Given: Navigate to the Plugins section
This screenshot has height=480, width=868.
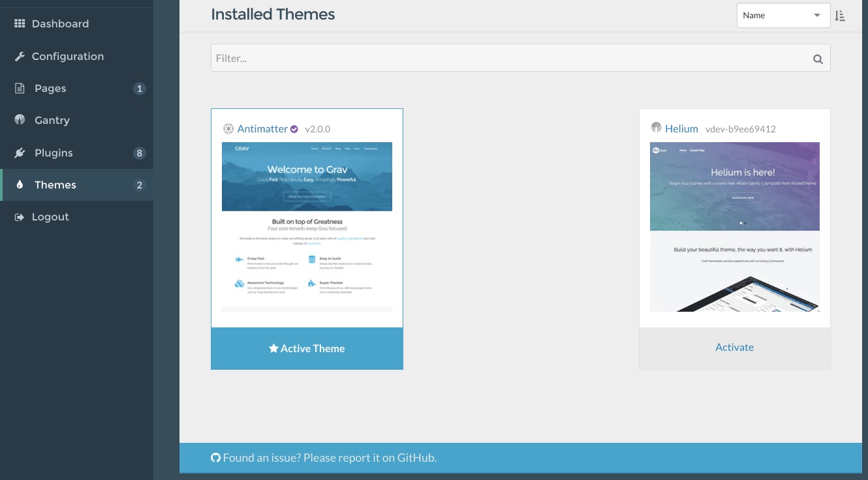Looking at the screenshot, I should click(x=52, y=153).
